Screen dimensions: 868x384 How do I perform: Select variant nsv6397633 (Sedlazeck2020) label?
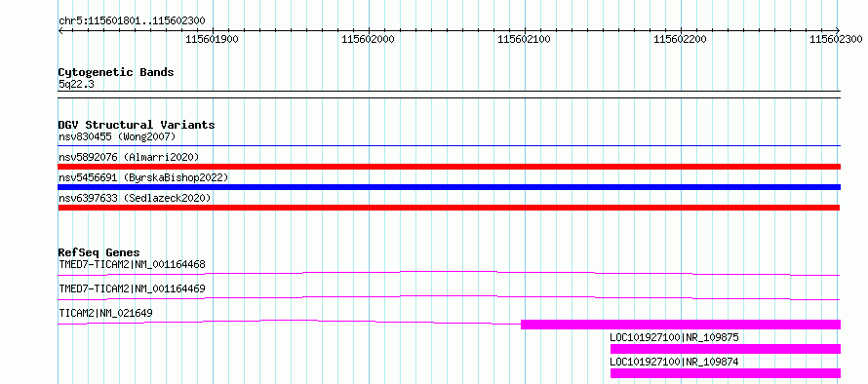tap(135, 198)
